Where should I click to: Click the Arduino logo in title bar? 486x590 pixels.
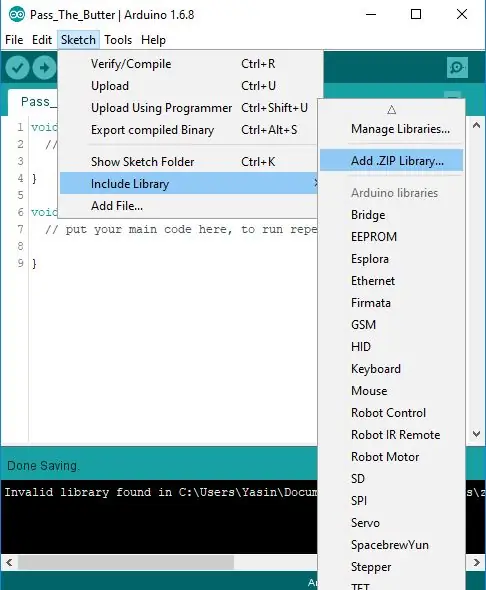[x=17, y=15]
